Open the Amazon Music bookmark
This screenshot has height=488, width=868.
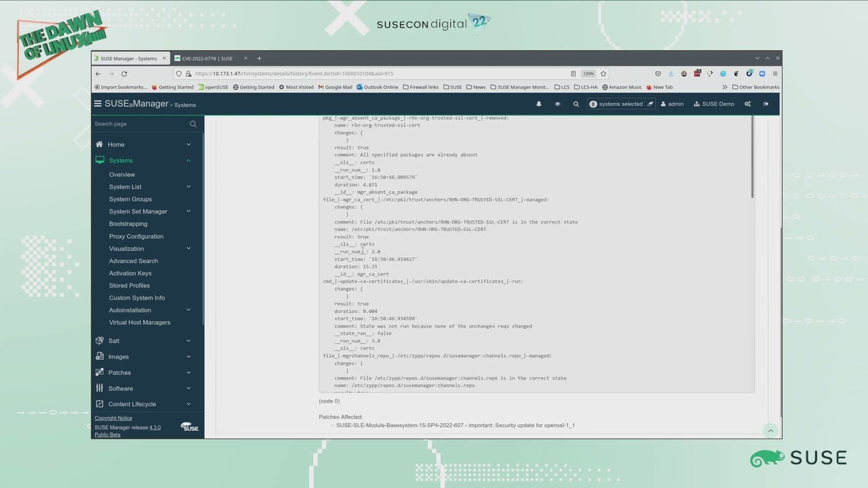pos(622,87)
